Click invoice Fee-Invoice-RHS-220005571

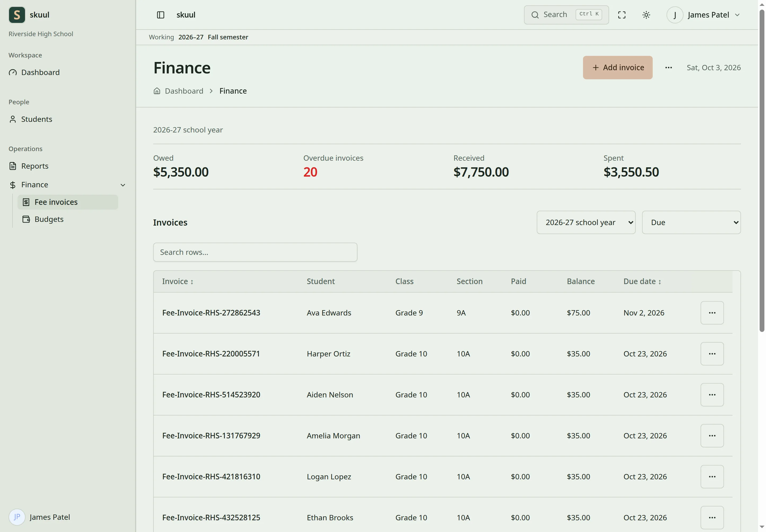pyautogui.click(x=211, y=354)
